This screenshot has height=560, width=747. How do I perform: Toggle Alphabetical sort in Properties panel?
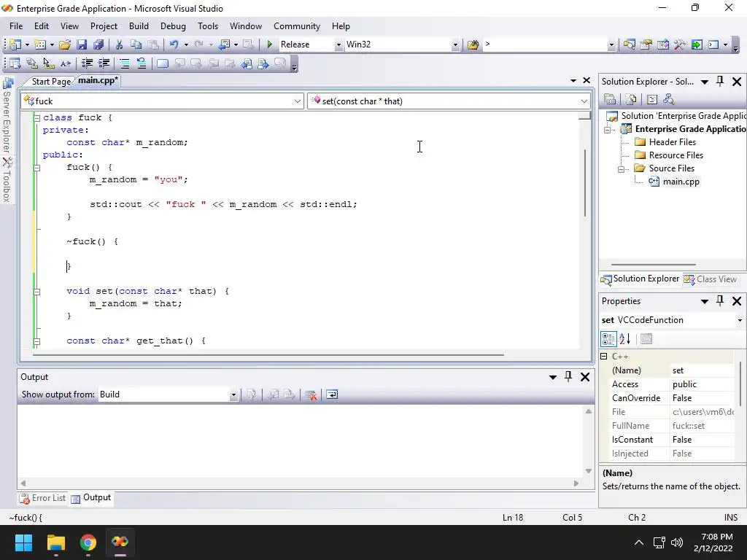[x=625, y=339]
